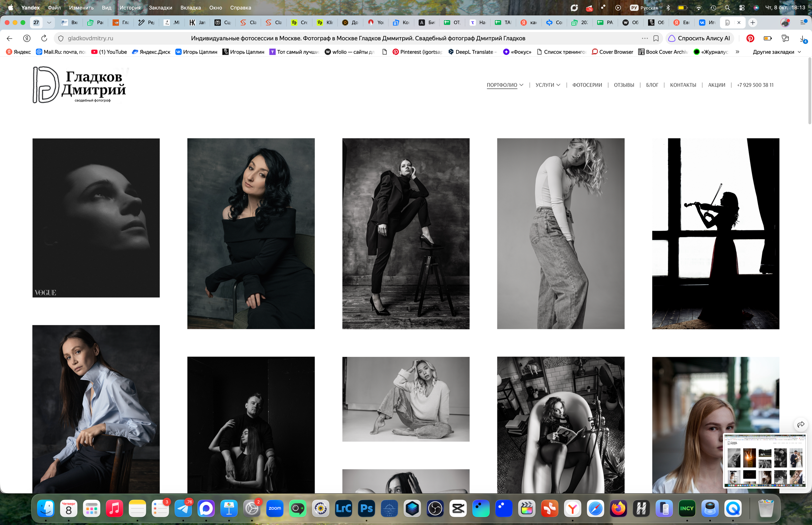The image size is (812, 525).
Task: Open macOS Control Center toggle icon
Action: [x=742, y=8]
